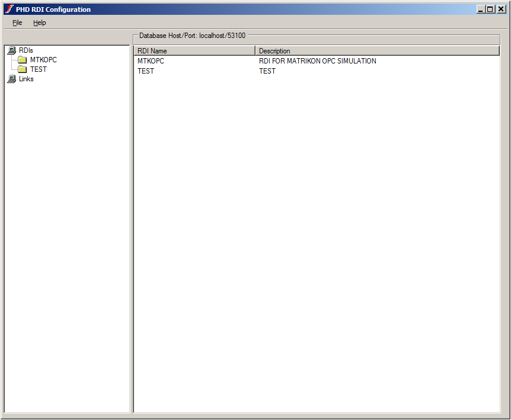
Task: Open the Help menu
Action: [x=39, y=23]
